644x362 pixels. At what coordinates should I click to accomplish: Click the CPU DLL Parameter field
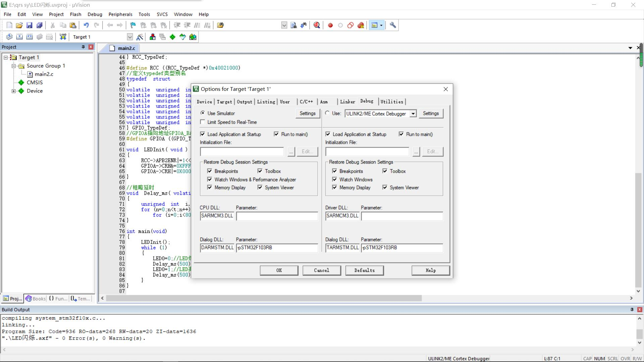pos(277,216)
